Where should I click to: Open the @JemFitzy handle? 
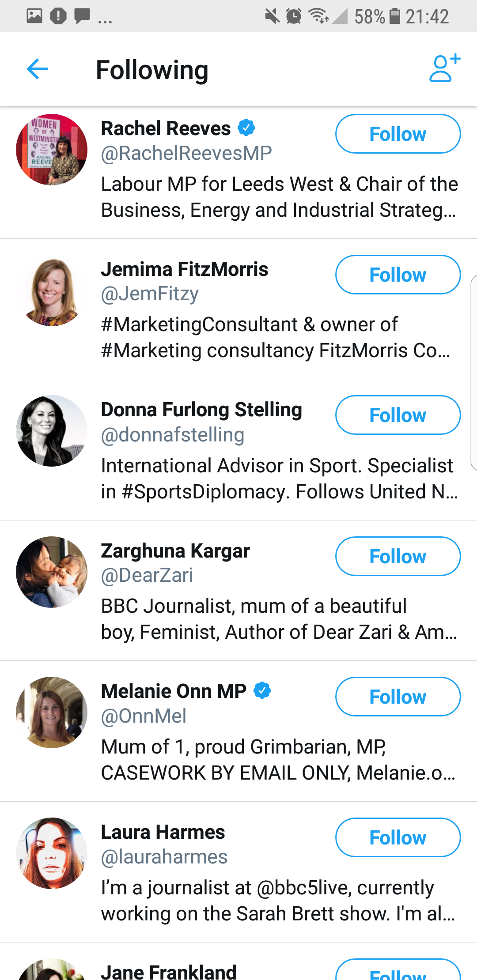[x=150, y=294]
